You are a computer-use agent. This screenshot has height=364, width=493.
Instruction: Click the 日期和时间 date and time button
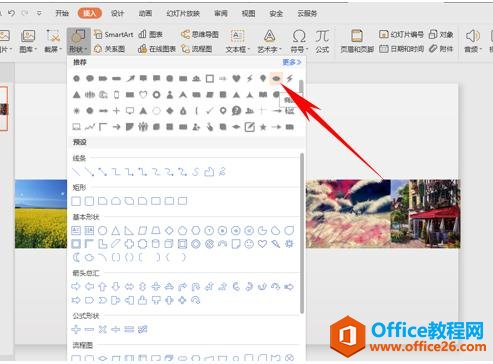[x=402, y=49]
